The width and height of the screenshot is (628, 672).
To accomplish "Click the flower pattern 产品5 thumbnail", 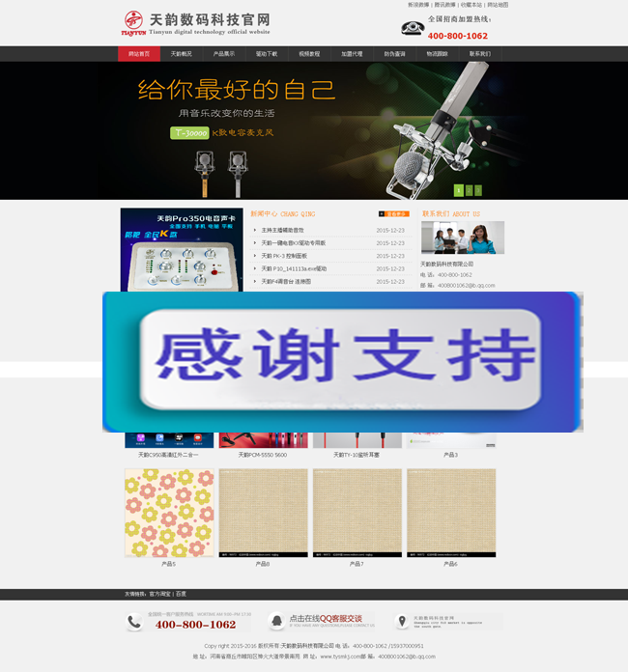I will 169,513.
